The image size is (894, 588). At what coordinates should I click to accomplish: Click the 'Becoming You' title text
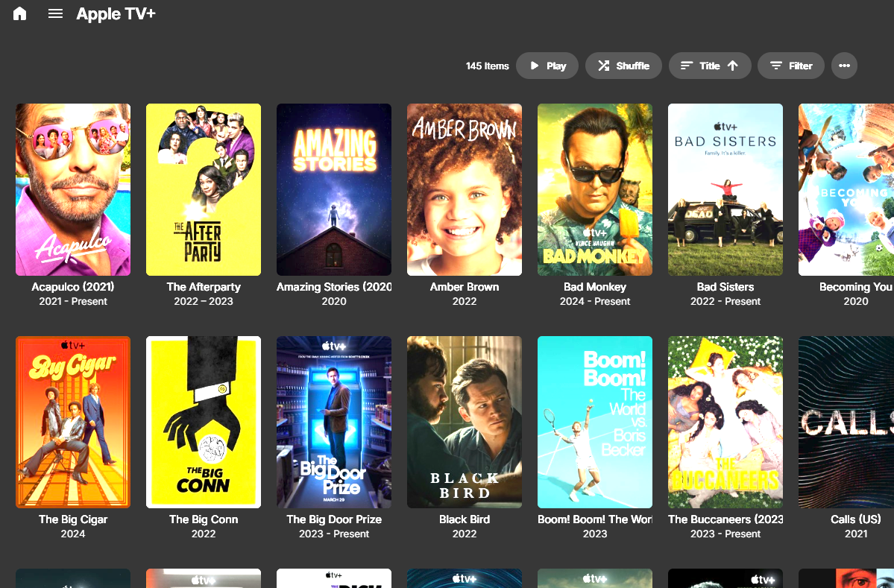[856, 287]
